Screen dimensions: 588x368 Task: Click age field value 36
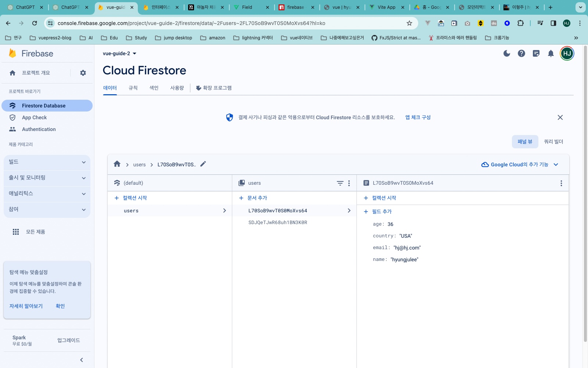[x=390, y=224]
